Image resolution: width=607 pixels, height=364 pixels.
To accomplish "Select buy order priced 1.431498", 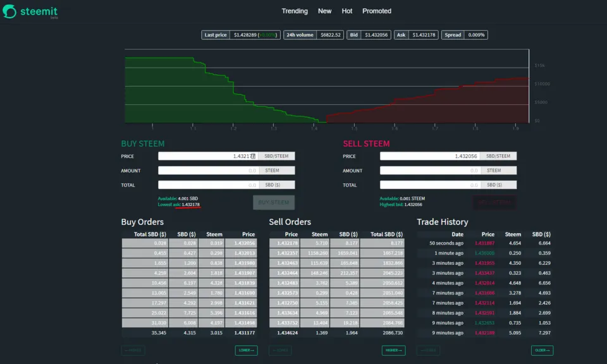I will 189,323.
